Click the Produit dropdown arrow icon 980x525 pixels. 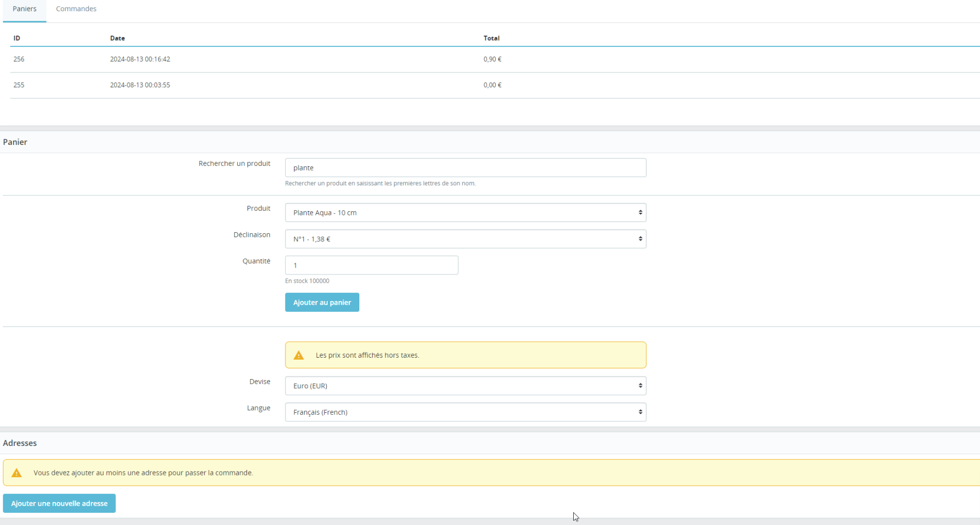(x=640, y=213)
